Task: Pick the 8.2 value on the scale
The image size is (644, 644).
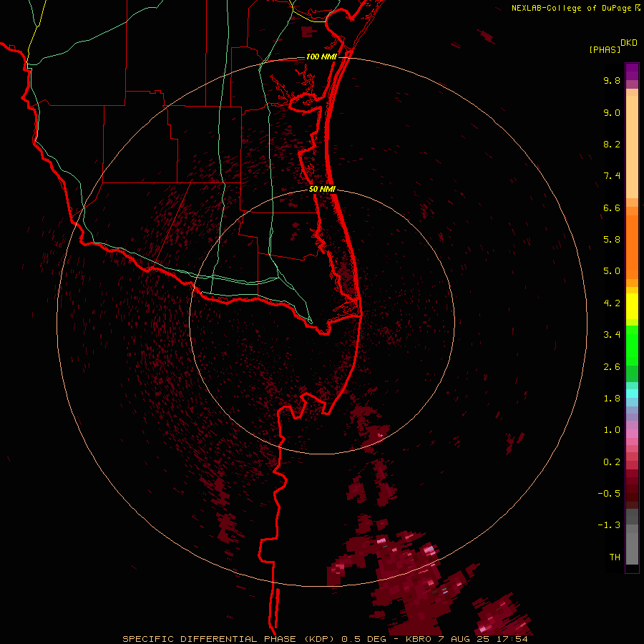Action: [612, 144]
